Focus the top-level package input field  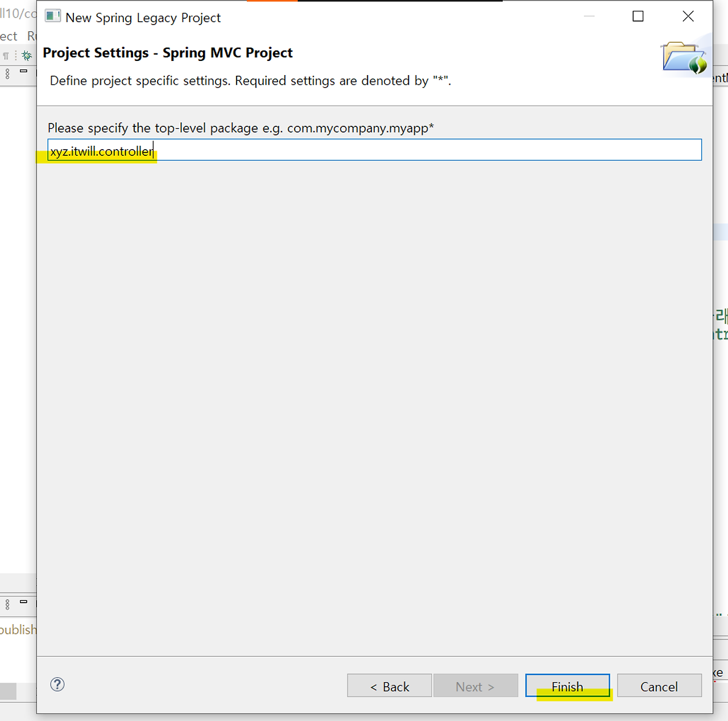click(x=375, y=150)
